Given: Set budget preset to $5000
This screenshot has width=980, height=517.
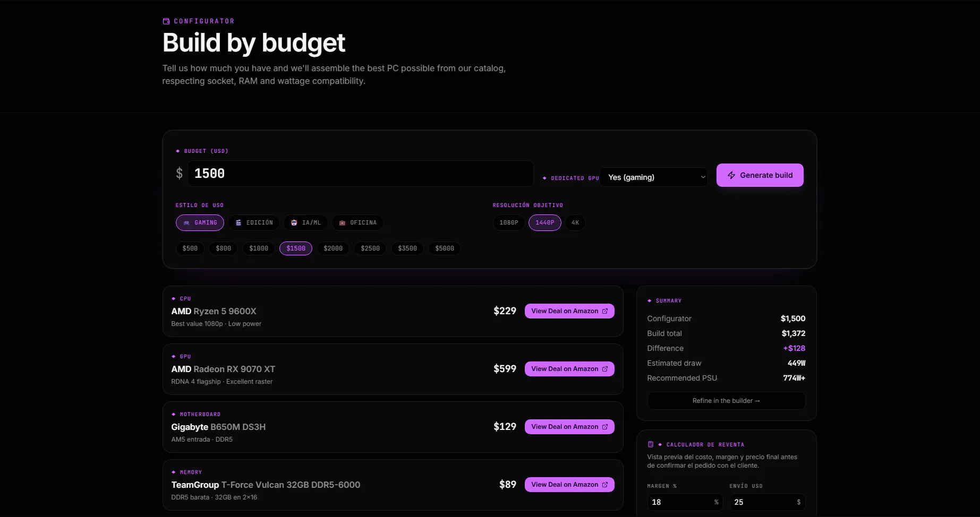Looking at the screenshot, I should point(445,248).
